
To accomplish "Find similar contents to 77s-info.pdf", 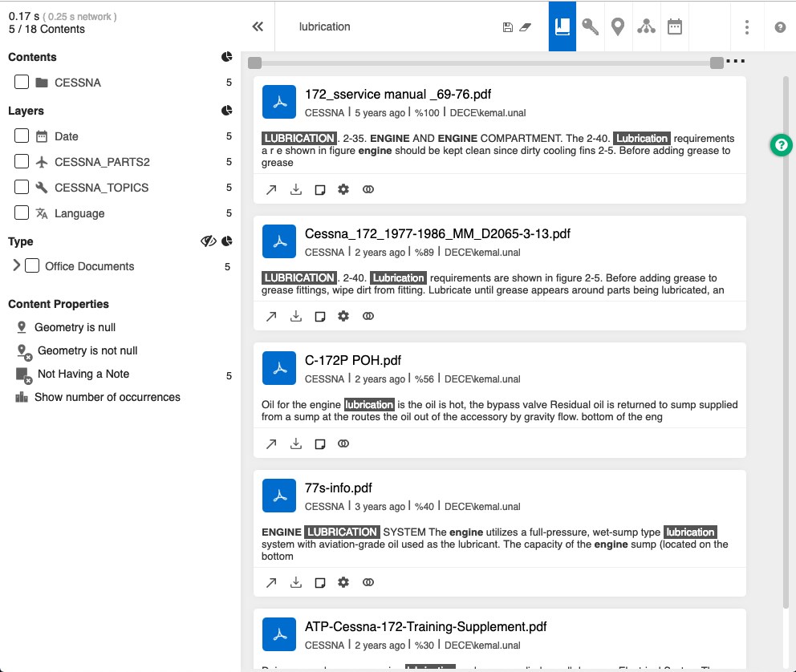I will [368, 583].
